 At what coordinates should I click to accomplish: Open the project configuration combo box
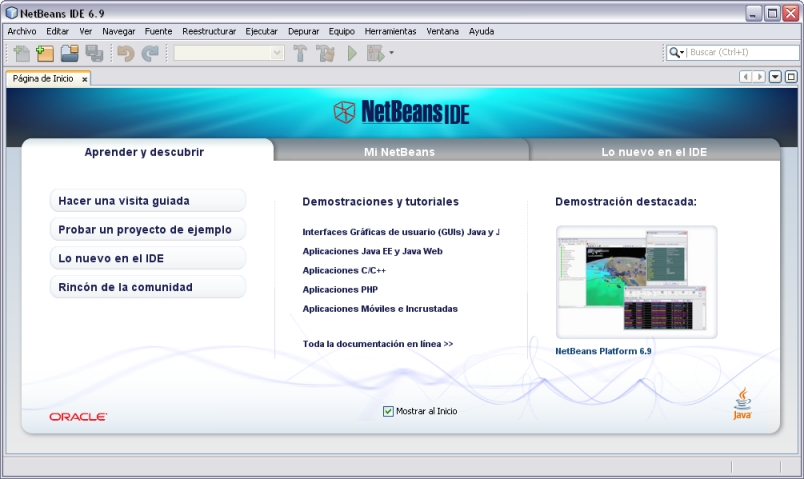click(x=229, y=53)
